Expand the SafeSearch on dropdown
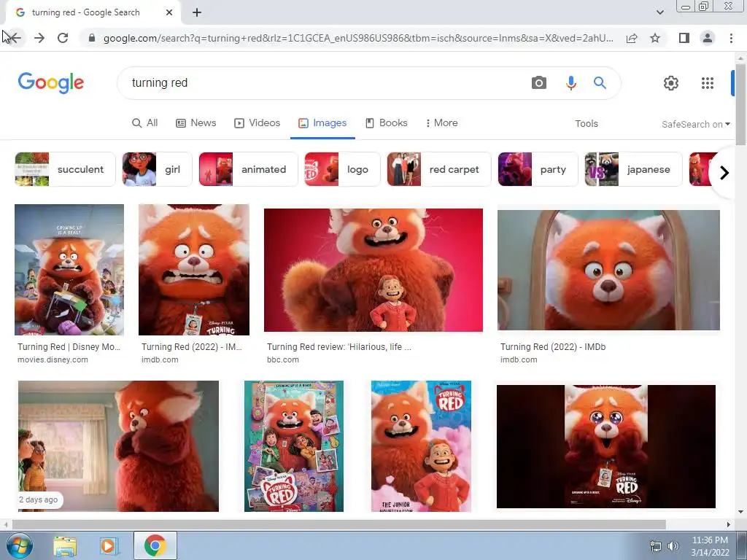Image resolution: width=747 pixels, height=560 pixels. (x=695, y=124)
